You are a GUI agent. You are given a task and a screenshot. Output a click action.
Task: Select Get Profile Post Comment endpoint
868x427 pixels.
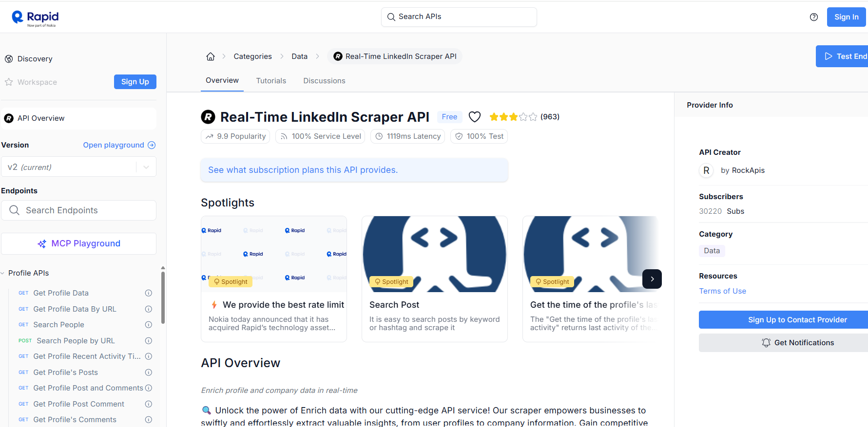pyautogui.click(x=78, y=404)
